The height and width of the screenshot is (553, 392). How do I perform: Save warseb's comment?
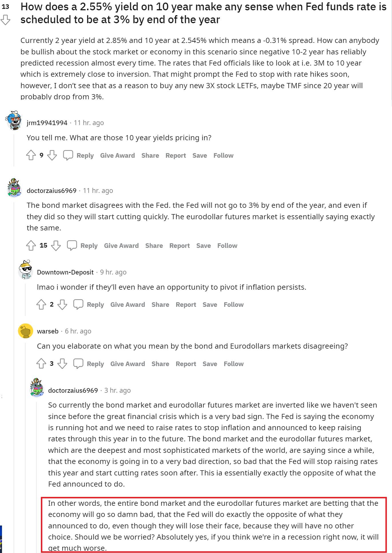[x=210, y=364]
